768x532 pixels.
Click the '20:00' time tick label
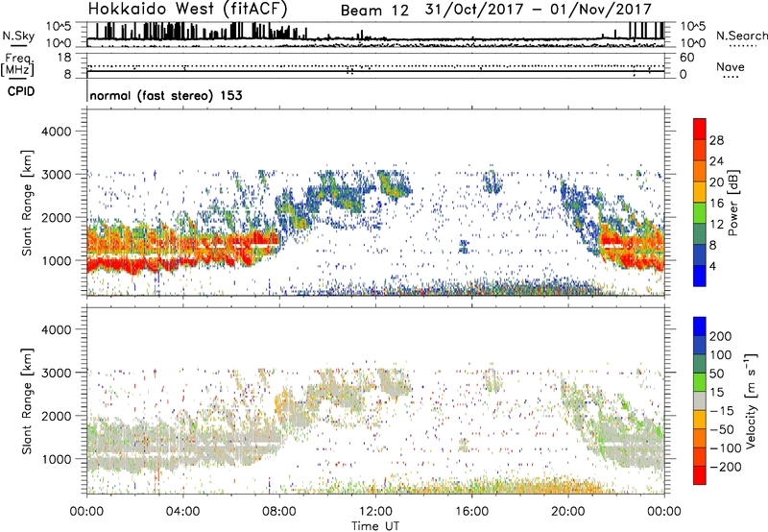click(567, 512)
